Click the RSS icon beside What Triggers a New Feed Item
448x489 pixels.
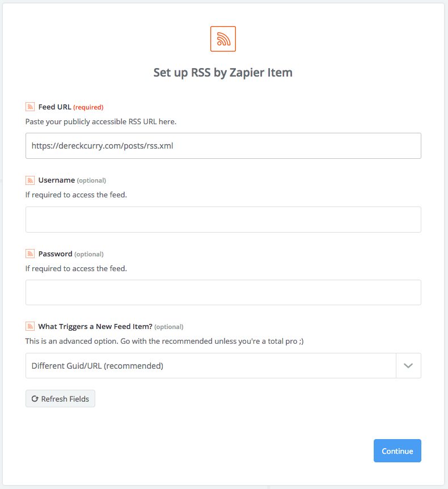coord(30,327)
